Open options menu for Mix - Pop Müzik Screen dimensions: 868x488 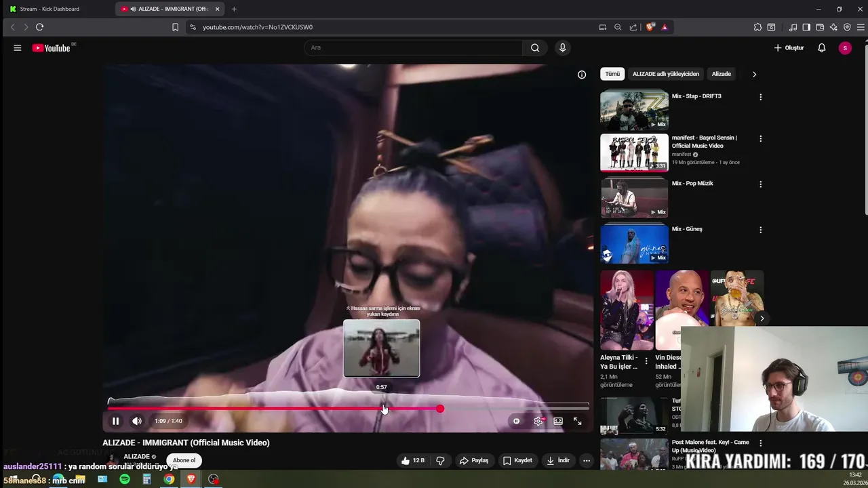[760, 184]
